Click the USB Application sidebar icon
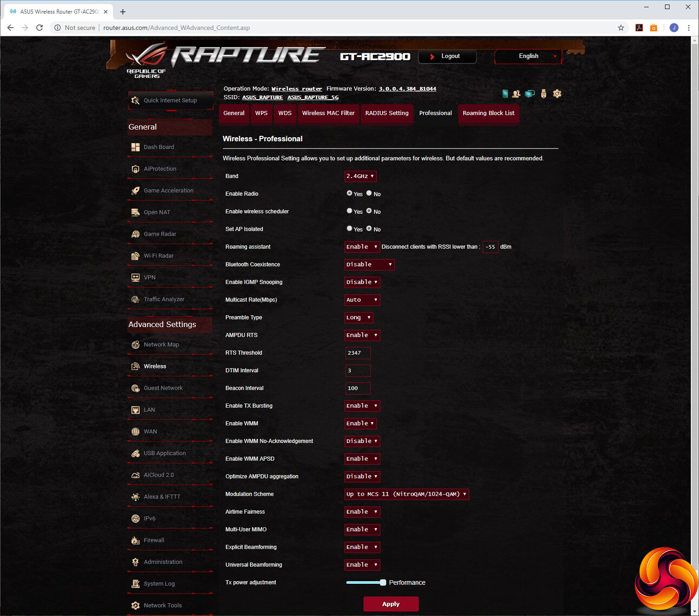 click(x=135, y=453)
